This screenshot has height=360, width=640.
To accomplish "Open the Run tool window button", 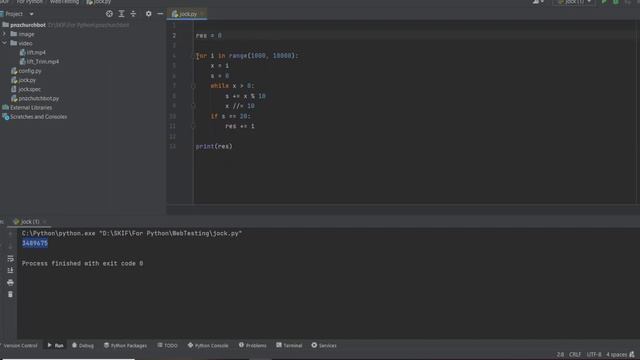I will [56, 346].
